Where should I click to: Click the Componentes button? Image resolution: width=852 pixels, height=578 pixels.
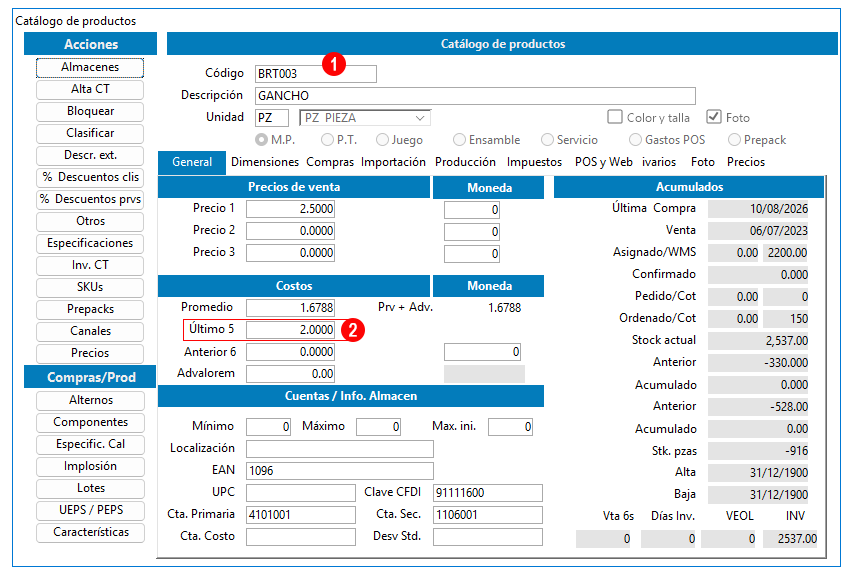90,423
